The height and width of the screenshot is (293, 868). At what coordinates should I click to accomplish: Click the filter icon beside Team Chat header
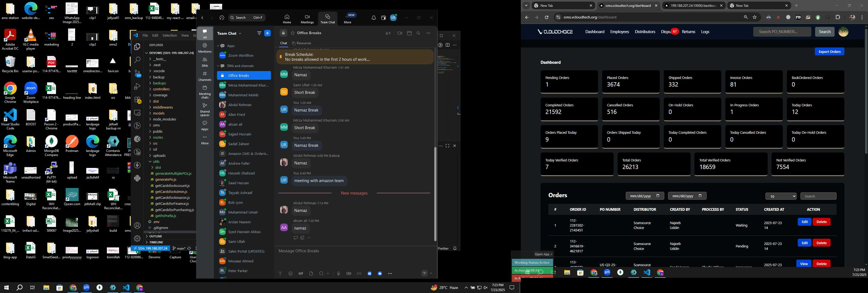coord(259,33)
